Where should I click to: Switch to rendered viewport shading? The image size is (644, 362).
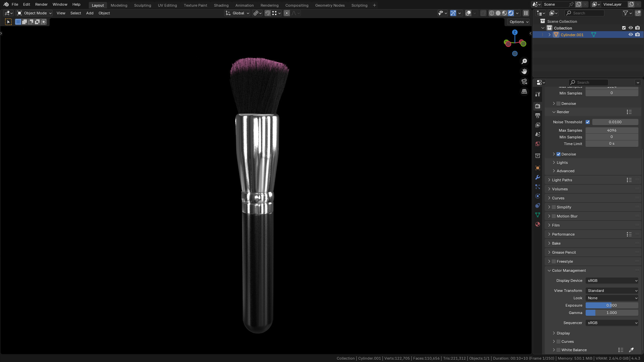511,13
